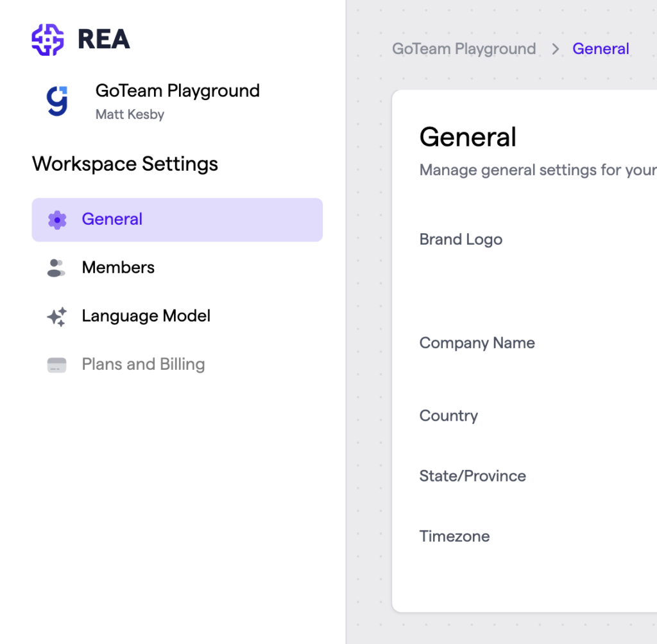Click the Plans and Billing card icon

coord(57,364)
